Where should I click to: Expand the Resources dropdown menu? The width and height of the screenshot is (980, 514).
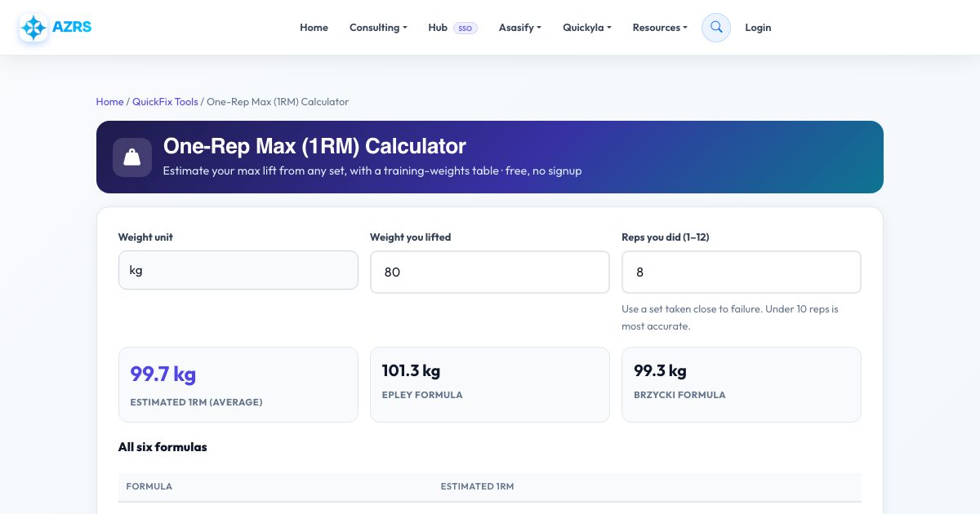660,28
